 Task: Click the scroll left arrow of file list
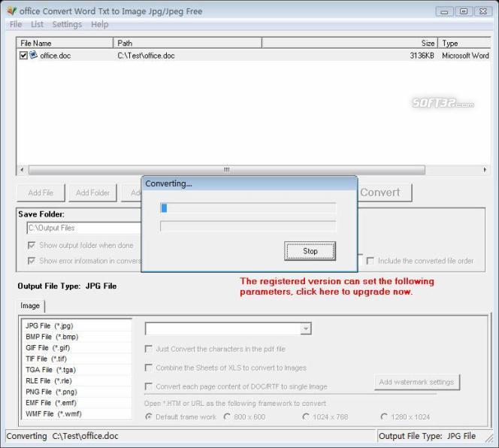[22, 170]
